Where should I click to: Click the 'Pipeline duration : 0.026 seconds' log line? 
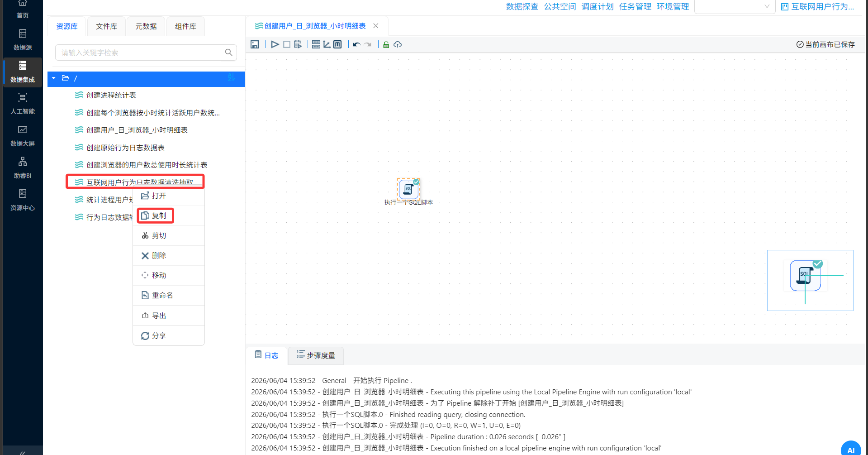coord(408,436)
